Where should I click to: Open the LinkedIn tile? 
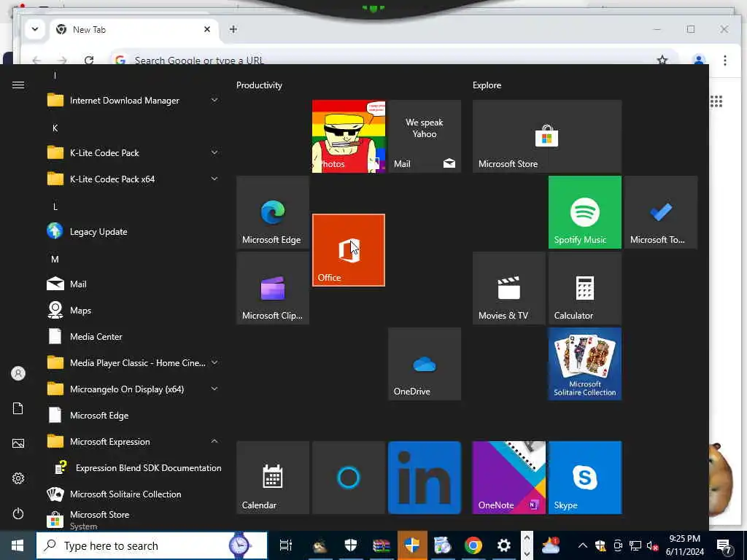click(425, 478)
